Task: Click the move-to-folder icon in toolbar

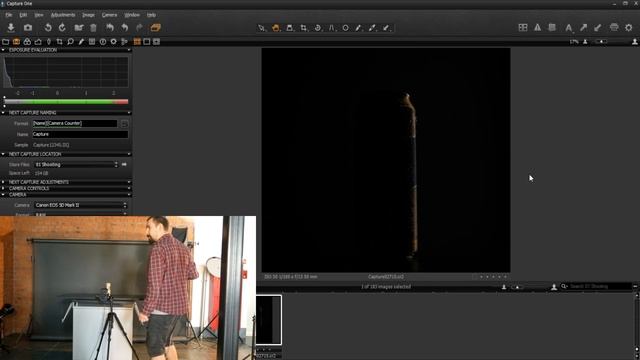Action: click(x=79, y=27)
